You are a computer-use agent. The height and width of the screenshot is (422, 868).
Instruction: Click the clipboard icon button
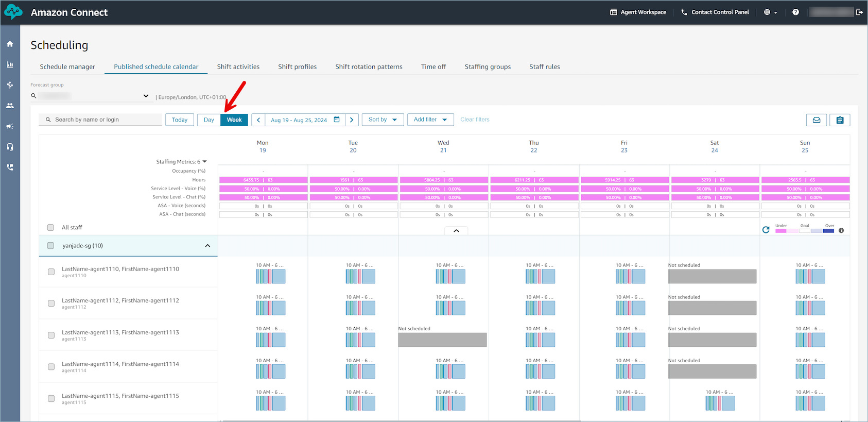pos(840,120)
